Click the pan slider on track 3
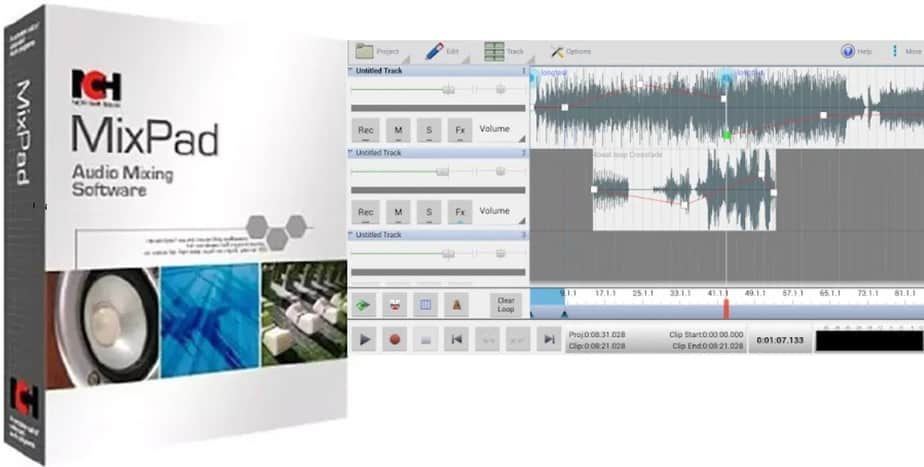This screenshot has width=924, height=467. click(x=501, y=254)
